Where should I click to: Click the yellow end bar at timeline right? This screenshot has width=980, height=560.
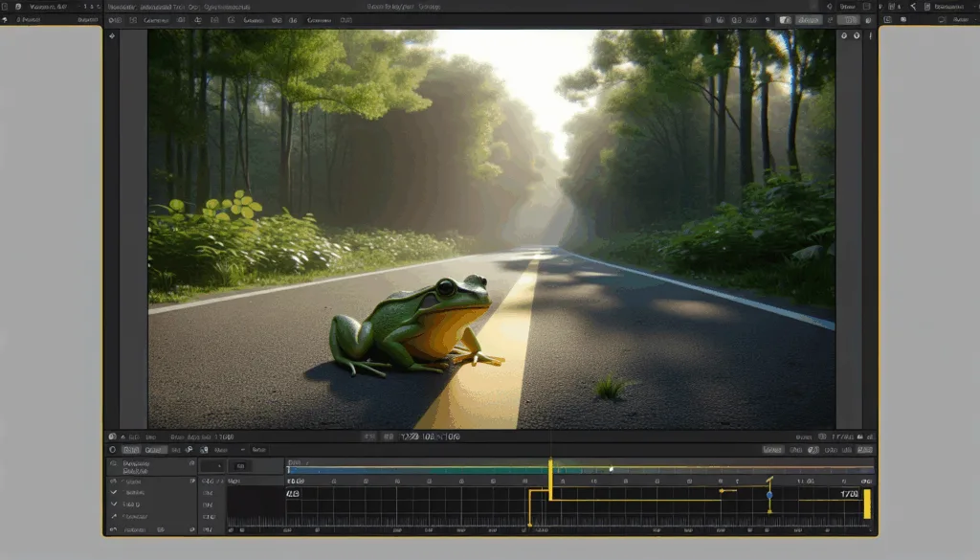pos(867,504)
